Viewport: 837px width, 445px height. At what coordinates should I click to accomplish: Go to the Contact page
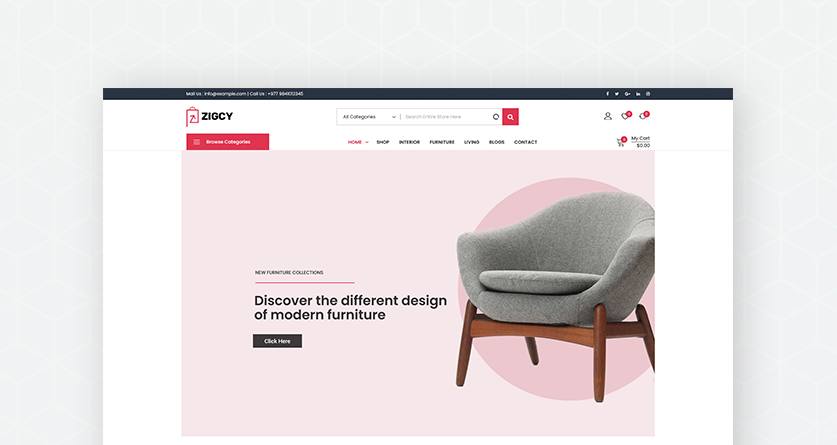point(525,142)
